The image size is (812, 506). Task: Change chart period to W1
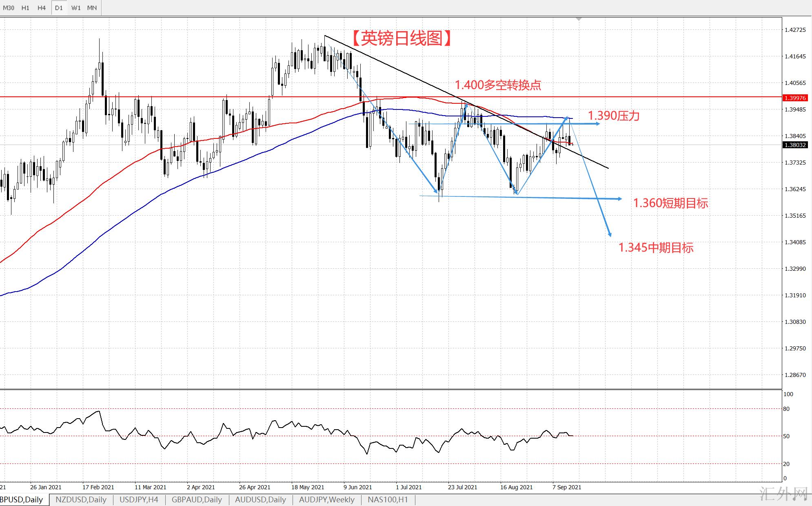coord(76,8)
